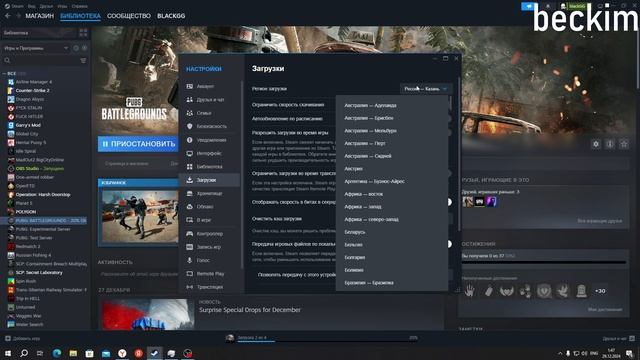This screenshot has width=640, height=360.
Task: Open Surprise Special Drops for December news
Action: click(250, 310)
